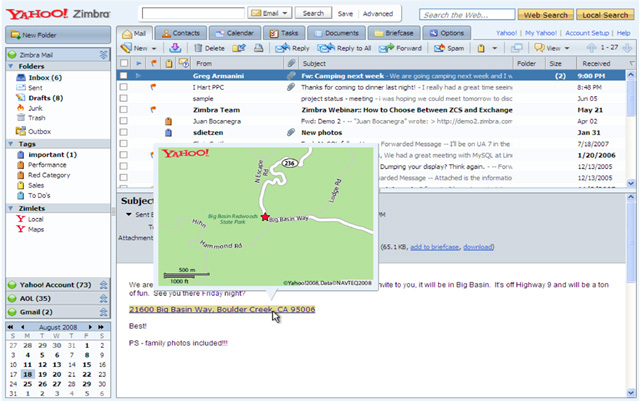Click the Search button
The image size is (640, 402).
click(313, 13)
